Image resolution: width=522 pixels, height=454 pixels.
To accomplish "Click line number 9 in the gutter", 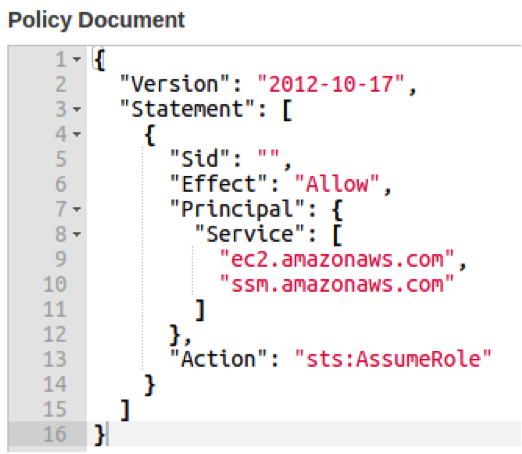I will (61, 259).
